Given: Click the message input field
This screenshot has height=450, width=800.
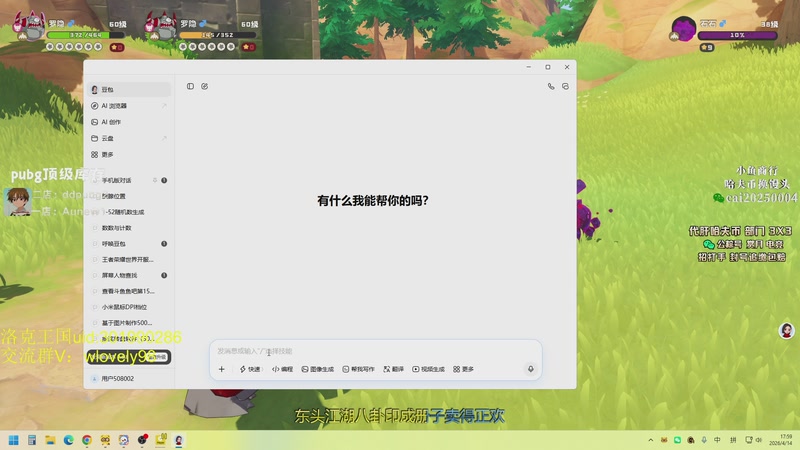Looking at the screenshot, I should click(x=376, y=351).
